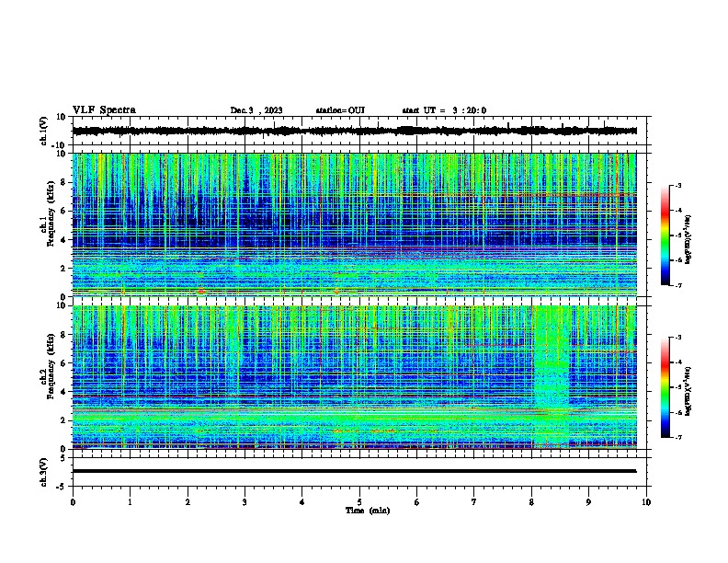Click the "ch.1(V)" waveform axis label
Image resolution: width=728 pixels, height=563 pixels.
(43, 131)
